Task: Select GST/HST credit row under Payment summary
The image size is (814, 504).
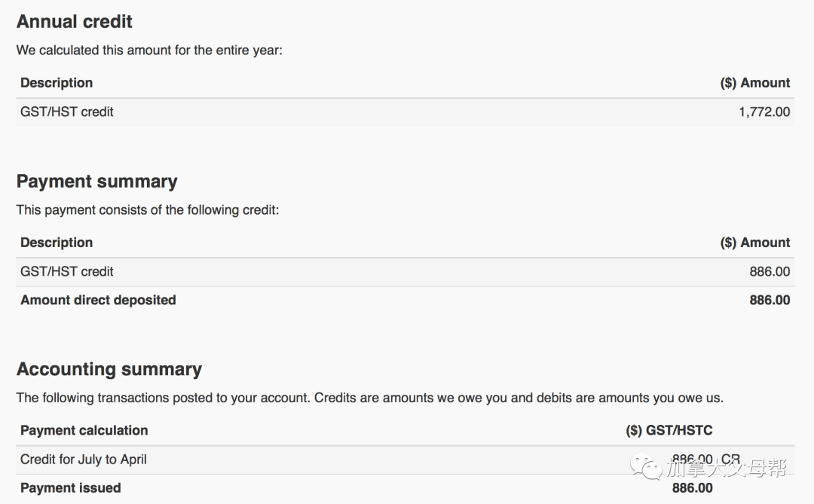Action: (x=405, y=272)
